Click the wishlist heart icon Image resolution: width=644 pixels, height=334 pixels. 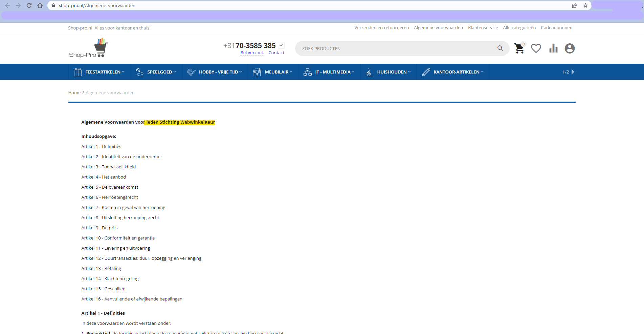[x=536, y=48]
